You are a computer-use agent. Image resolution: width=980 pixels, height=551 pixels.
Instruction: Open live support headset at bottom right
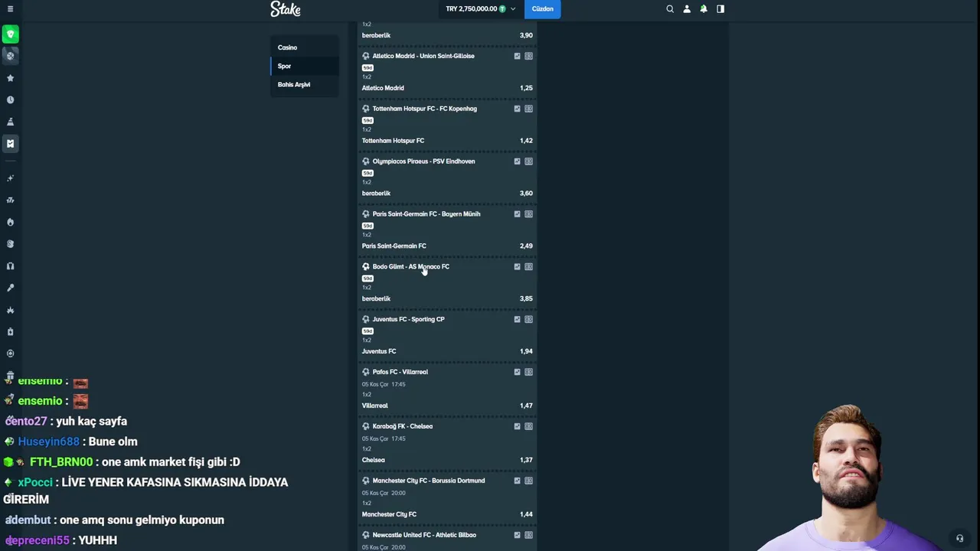pos(959,538)
